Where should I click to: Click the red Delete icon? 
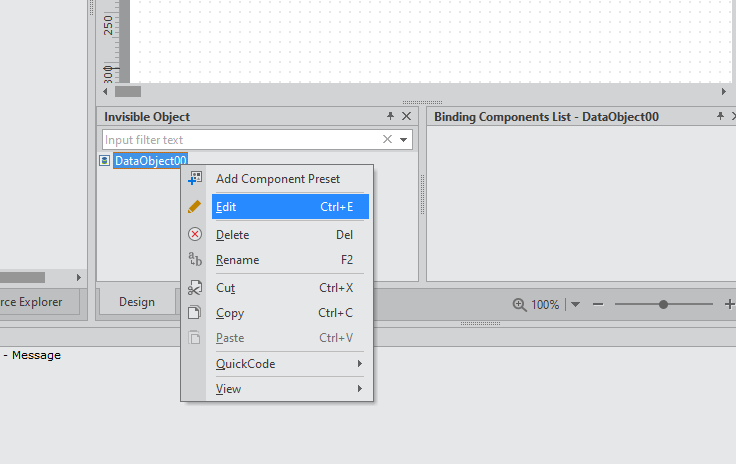tap(195, 234)
